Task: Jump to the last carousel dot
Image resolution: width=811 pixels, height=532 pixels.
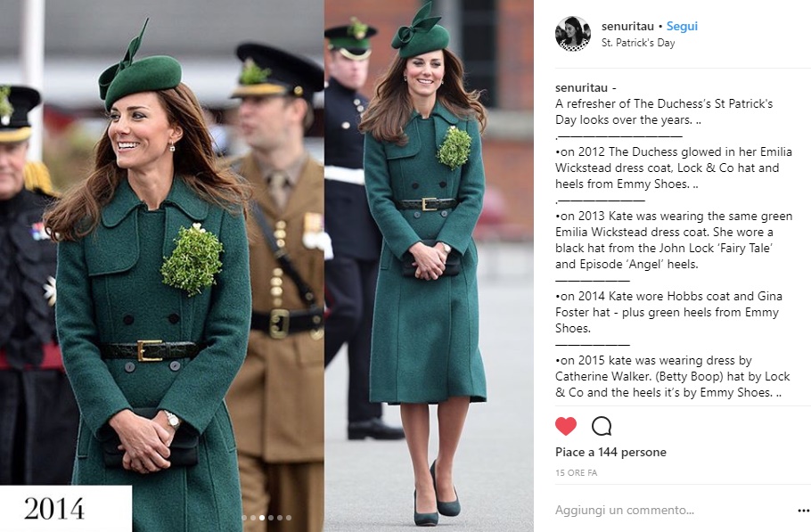Action: 289,518
